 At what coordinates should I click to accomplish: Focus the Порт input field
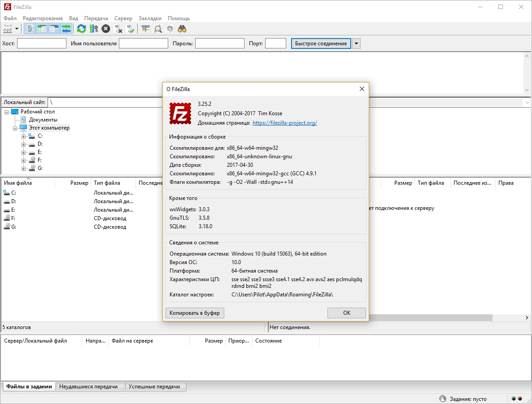point(275,43)
